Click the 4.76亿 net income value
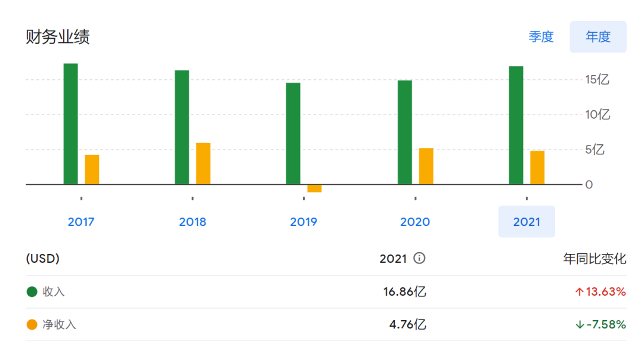Viewport: 644px width, 341px height. coord(407,324)
